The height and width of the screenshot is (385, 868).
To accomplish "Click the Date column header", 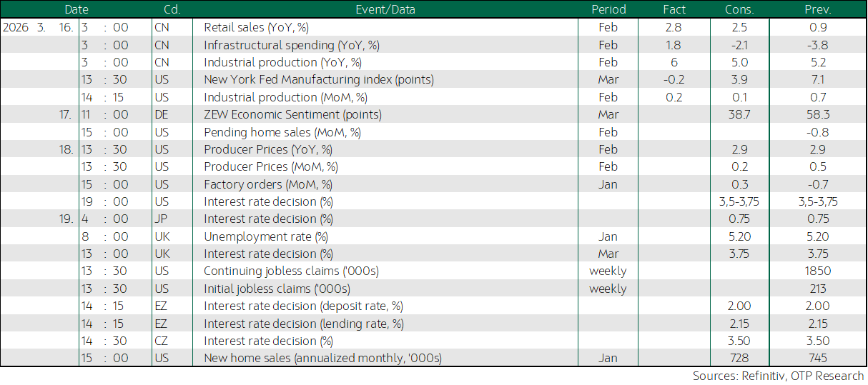I will tap(77, 10).
